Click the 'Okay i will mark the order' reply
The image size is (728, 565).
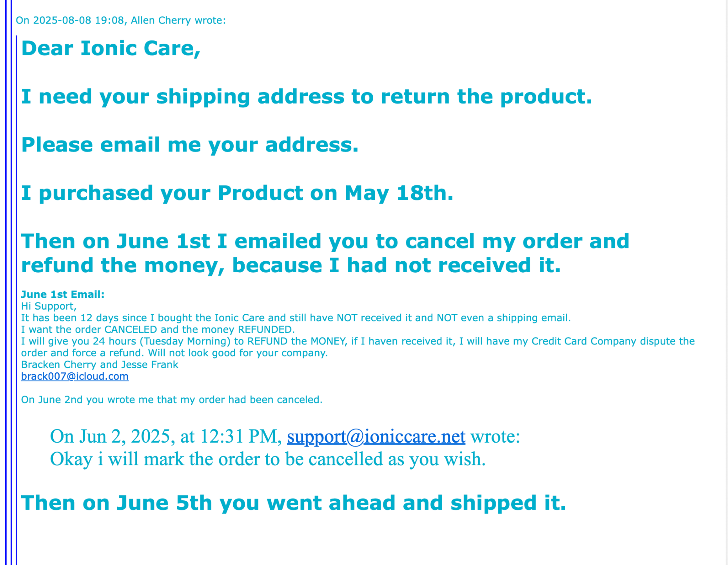tap(268, 459)
